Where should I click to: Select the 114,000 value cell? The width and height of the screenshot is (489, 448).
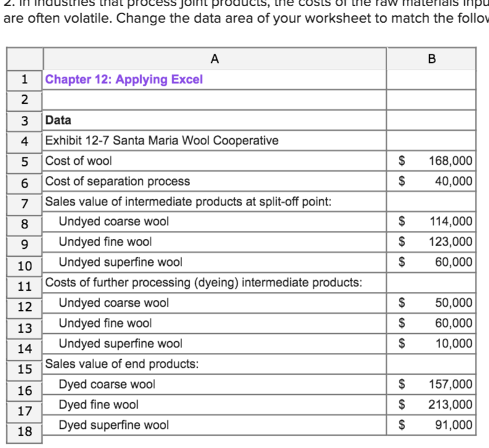coord(432,222)
